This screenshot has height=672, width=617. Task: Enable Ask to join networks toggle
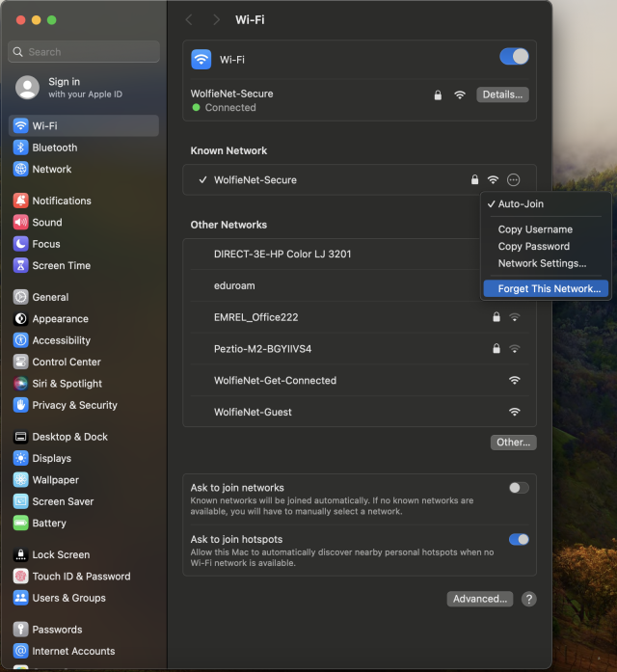[x=519, y=488]
